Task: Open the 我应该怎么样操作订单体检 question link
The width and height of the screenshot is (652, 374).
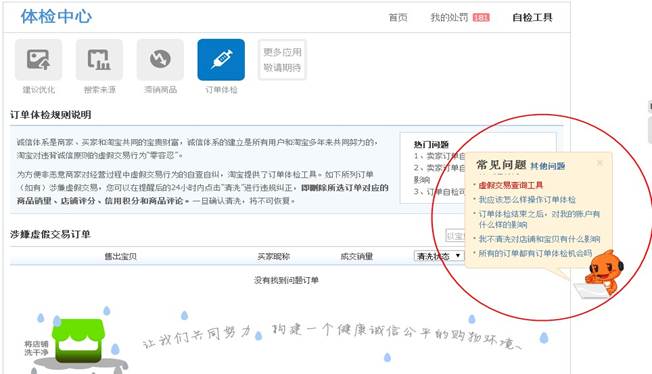Action: (x=527, y=200)
